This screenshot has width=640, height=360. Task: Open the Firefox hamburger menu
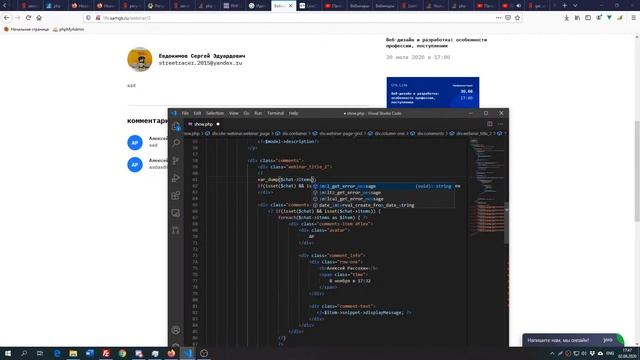tap(633, 18)
